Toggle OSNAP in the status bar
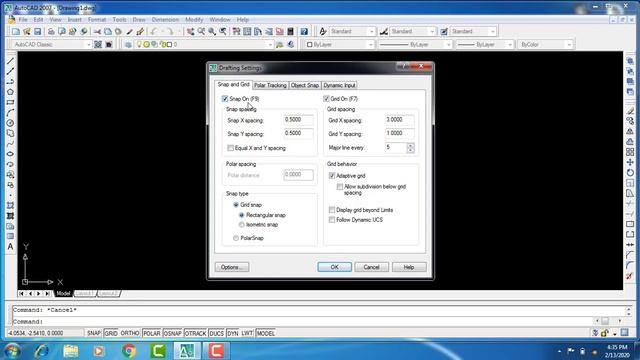 click(x=172, y=333)
